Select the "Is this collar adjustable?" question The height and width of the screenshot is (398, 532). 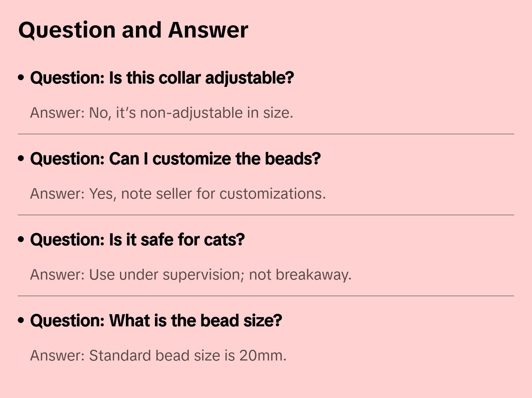pyautogui.click(x=162, y=78)
